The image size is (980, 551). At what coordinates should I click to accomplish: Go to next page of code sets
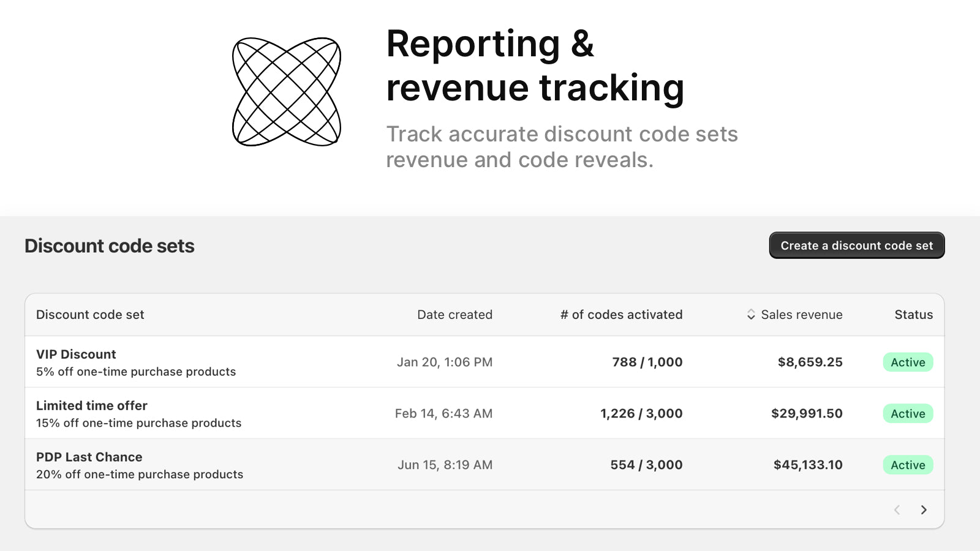click(x=924, y=510)
